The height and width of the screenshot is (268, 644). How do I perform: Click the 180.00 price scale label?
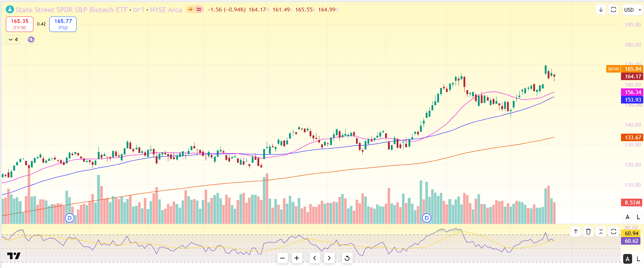632,45
